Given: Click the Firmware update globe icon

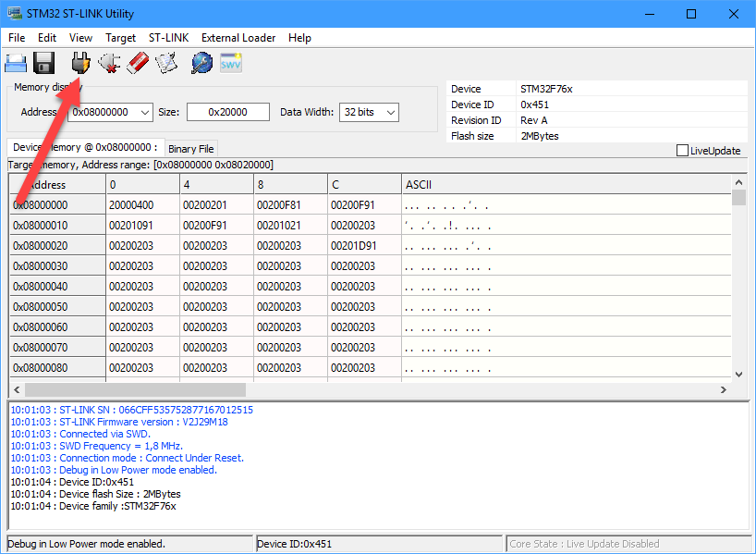Looking at the screenshot, I should tap(202, 63).
